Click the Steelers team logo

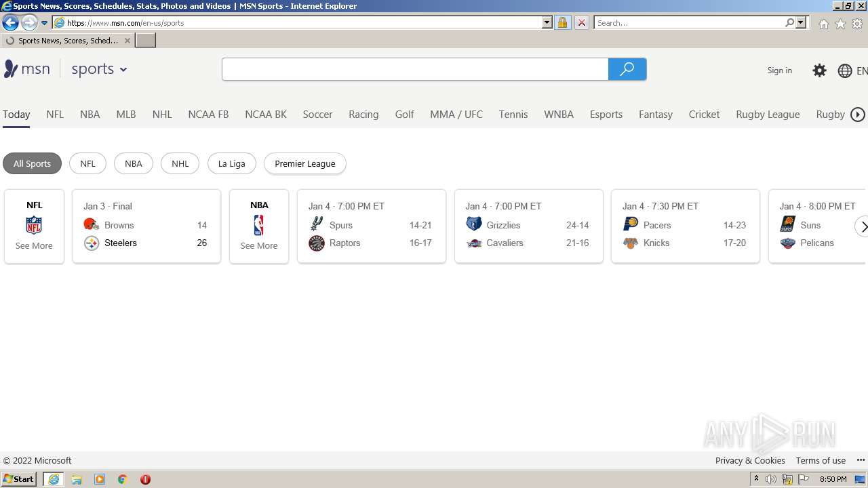click(x=92, y=243)
